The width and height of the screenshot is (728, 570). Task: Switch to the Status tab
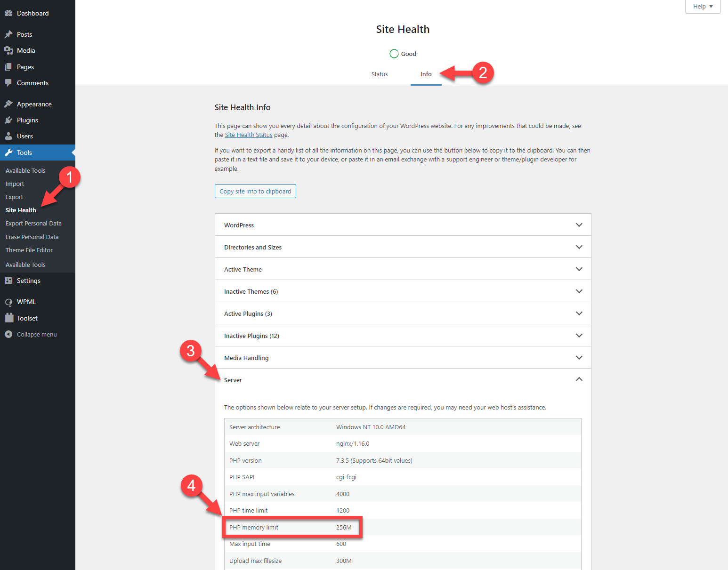click(x=379, y=74)
